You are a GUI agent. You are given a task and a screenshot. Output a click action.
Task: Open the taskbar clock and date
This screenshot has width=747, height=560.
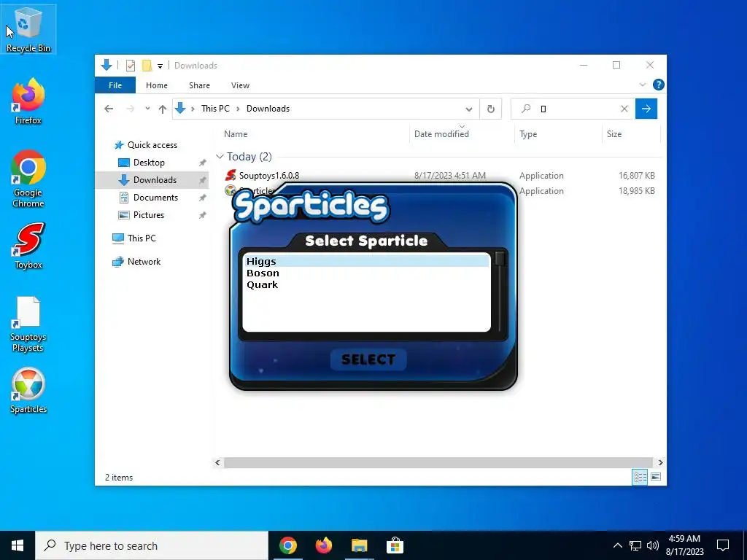tap(684, 545)
